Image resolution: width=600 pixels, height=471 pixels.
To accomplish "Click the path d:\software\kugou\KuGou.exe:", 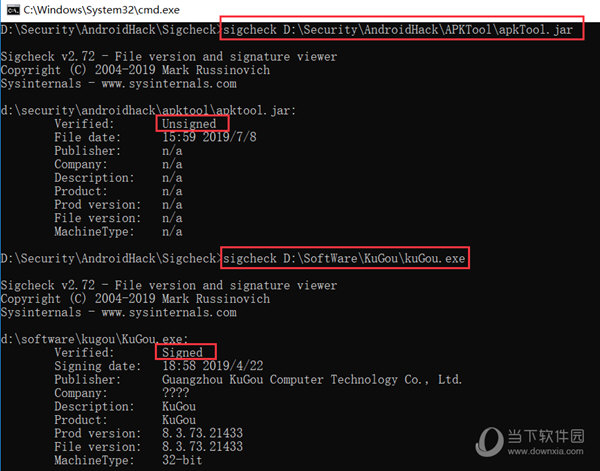I will [95, 339].
